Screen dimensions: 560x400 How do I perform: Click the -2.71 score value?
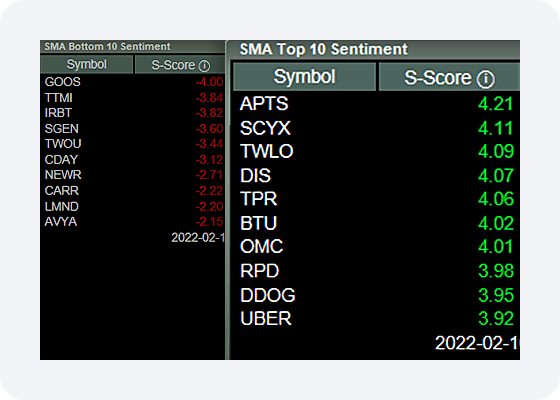209,175
